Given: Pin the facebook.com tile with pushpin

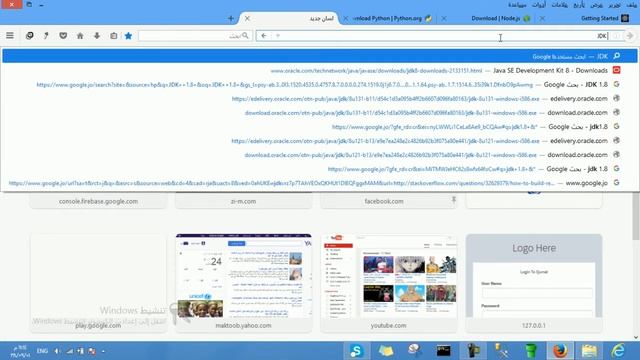Looking at the screenshot, I should (453, 199).
